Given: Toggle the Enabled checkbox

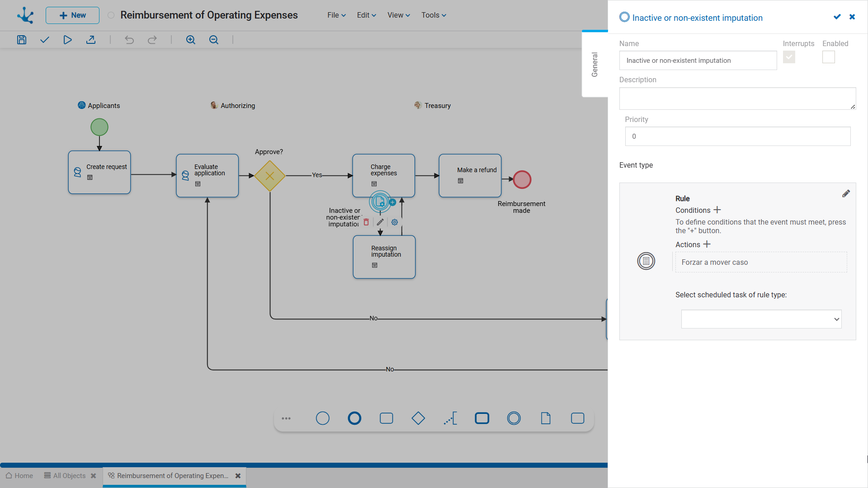Looking at the screenshot, I should (829, 57).
